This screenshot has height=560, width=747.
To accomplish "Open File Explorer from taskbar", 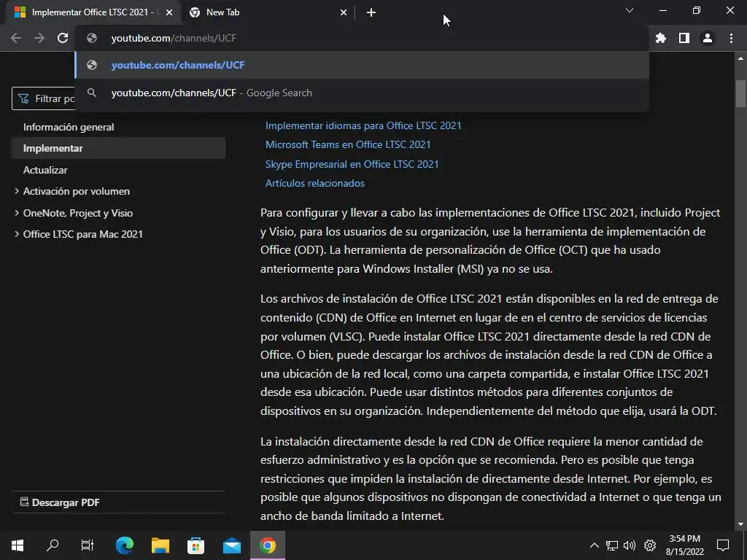I will coord(160,545).
